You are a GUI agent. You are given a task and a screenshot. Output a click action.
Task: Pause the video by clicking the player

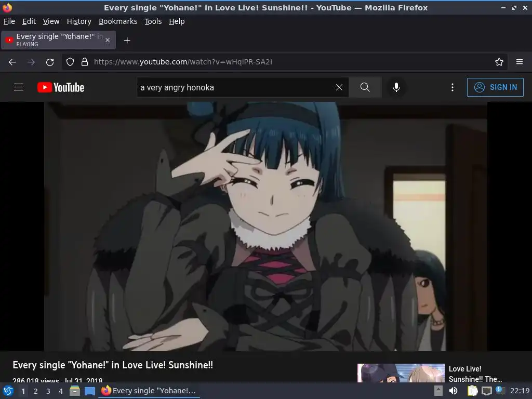265,227
